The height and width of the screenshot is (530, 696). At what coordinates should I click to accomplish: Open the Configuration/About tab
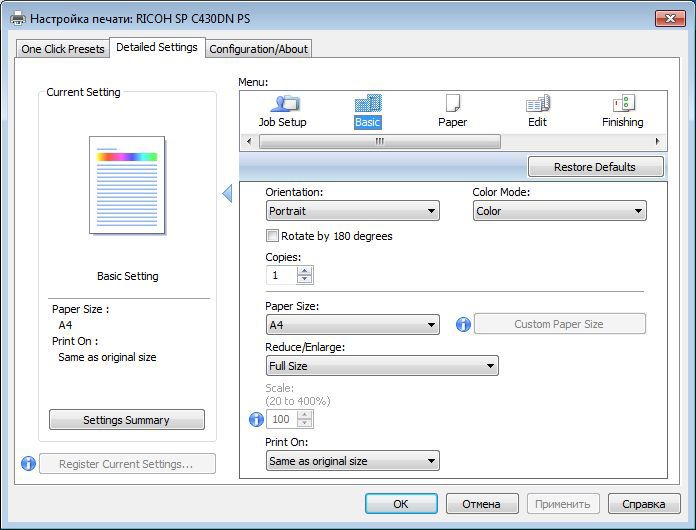(258, 49)
